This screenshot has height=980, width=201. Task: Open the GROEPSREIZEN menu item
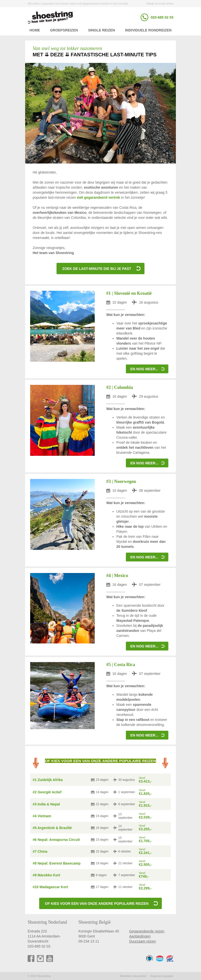tap(64, 30)
